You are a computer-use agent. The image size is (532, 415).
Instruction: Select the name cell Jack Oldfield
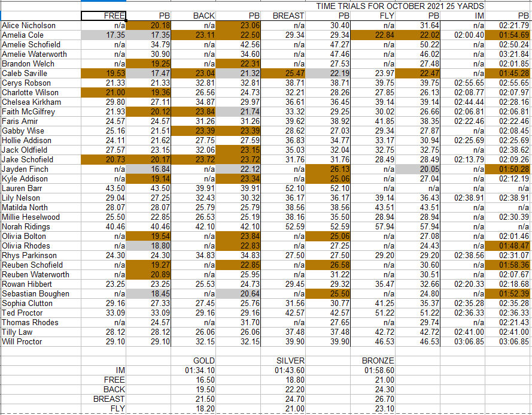point(41,150)
